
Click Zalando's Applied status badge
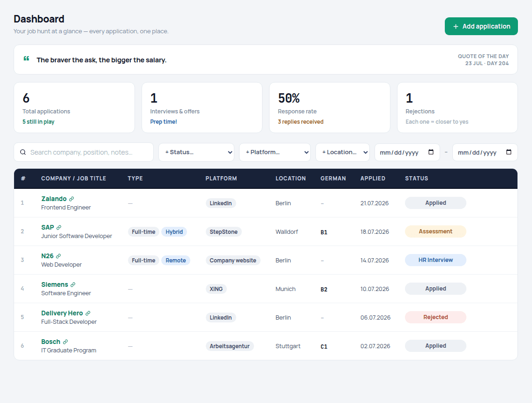pos(435,203)
